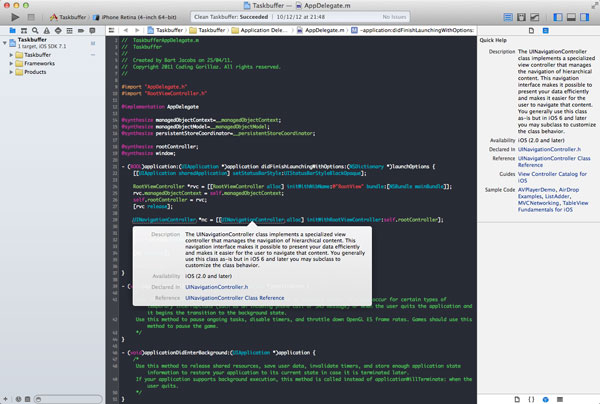The height and width of the screenshot is (404, 600).
Task: Open View Controller Catalog for iOS guide
Action: click(x=552, y=177)
